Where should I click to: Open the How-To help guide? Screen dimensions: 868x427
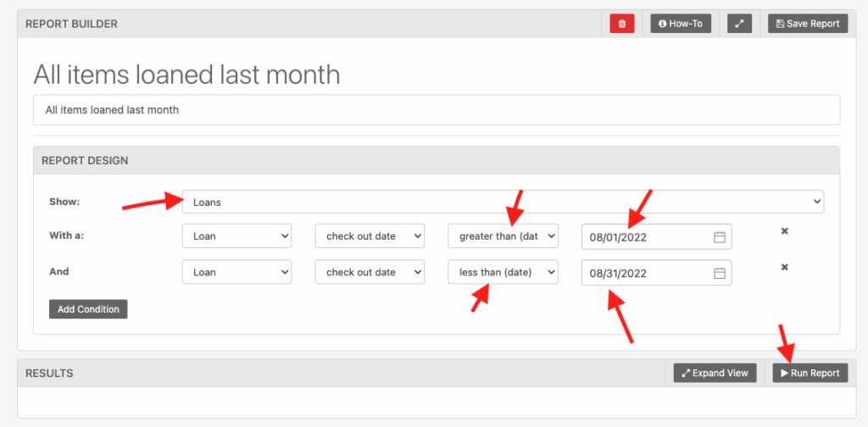click(680, 24)
